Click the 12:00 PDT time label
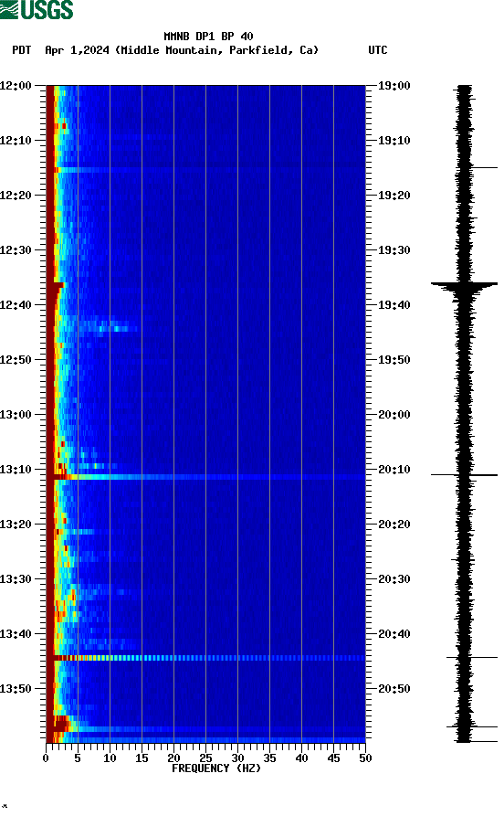This screenshot has height=816, width=504. (x=16, y=85)
